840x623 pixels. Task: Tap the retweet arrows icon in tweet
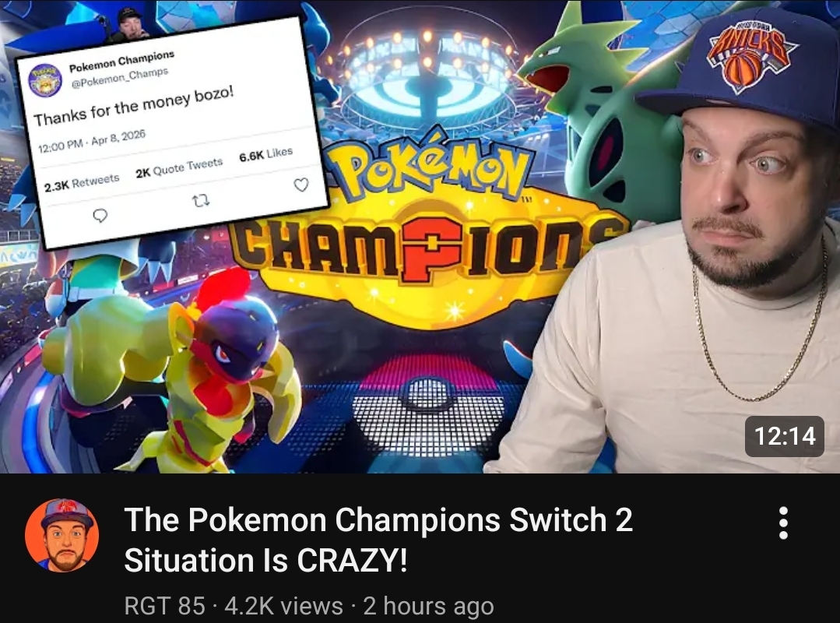click(x=201, y=201)
